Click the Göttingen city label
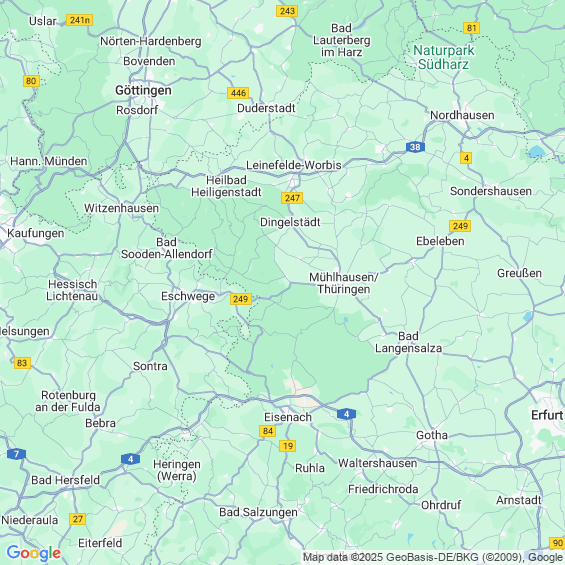Viewport: 565px width, 565px height. [143, 90]
